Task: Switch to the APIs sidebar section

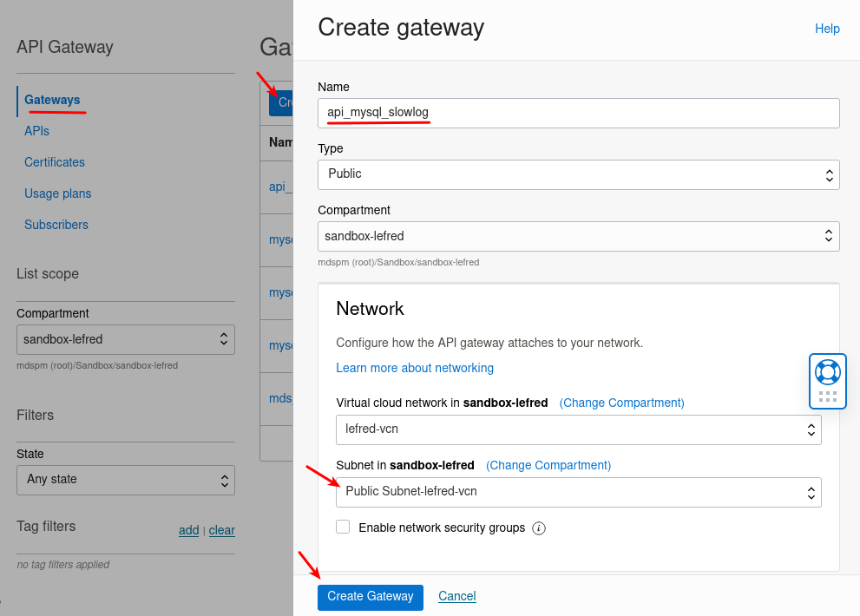Action: pyautogui.click(x=36, y=131)
